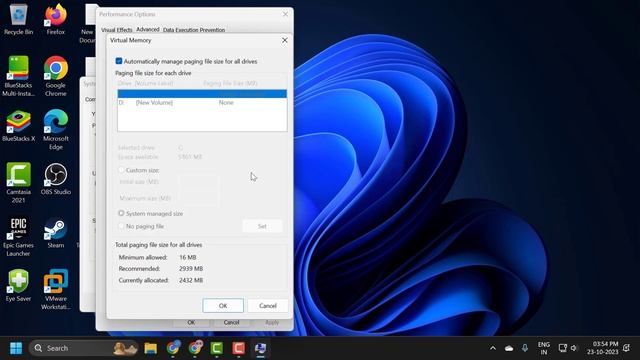This screenshot has height=360, width=640.
Task: Click the Minimum allowed 16 MB value
Action: [188, 258]
